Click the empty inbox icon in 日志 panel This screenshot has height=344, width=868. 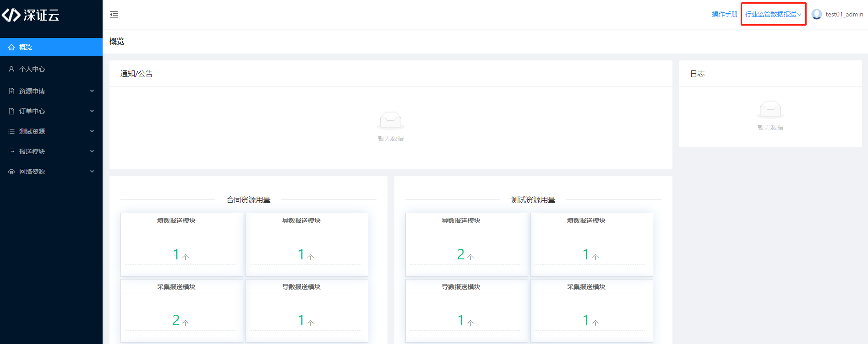770,109
